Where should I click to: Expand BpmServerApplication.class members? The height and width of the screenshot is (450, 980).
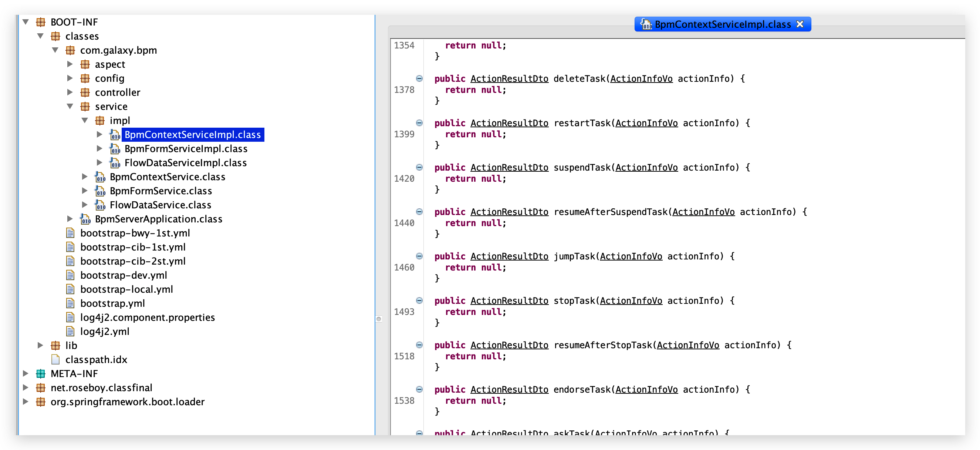(x=70, y=219)
